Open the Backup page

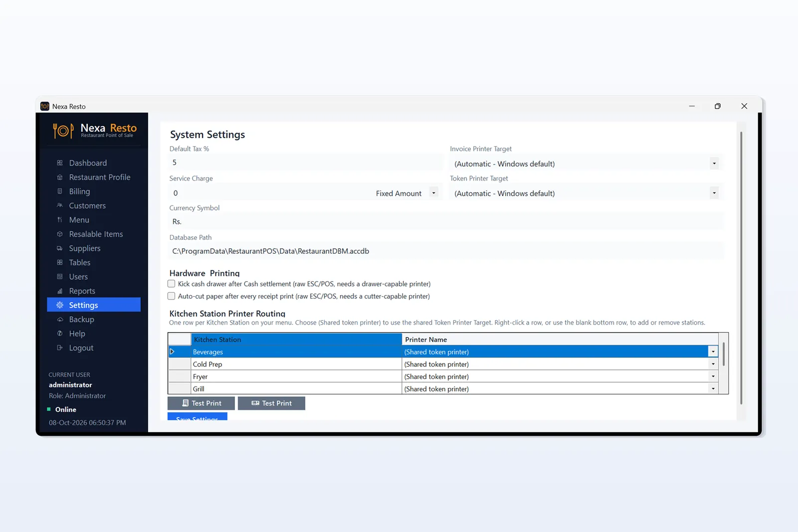(94, 320)
